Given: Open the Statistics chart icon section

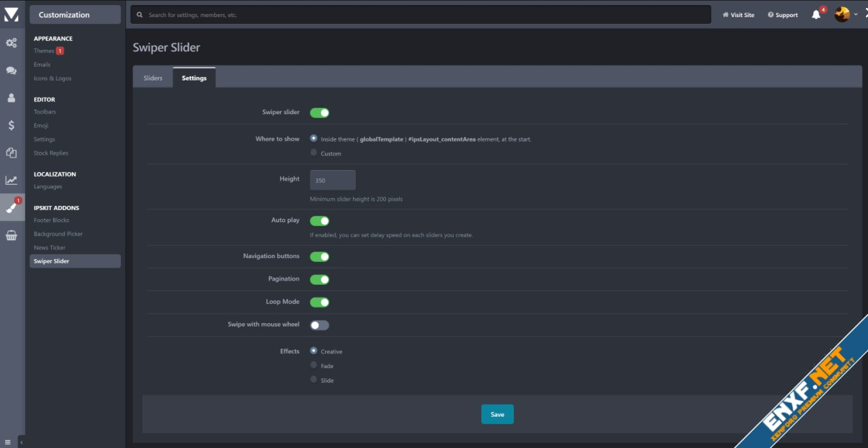Looking at the screenshot, I should (11, 180).
